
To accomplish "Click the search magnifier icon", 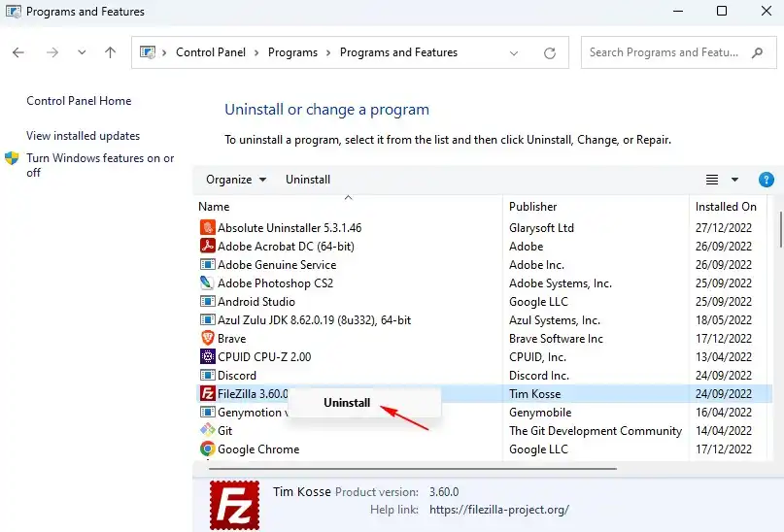I will coord(758,52).
